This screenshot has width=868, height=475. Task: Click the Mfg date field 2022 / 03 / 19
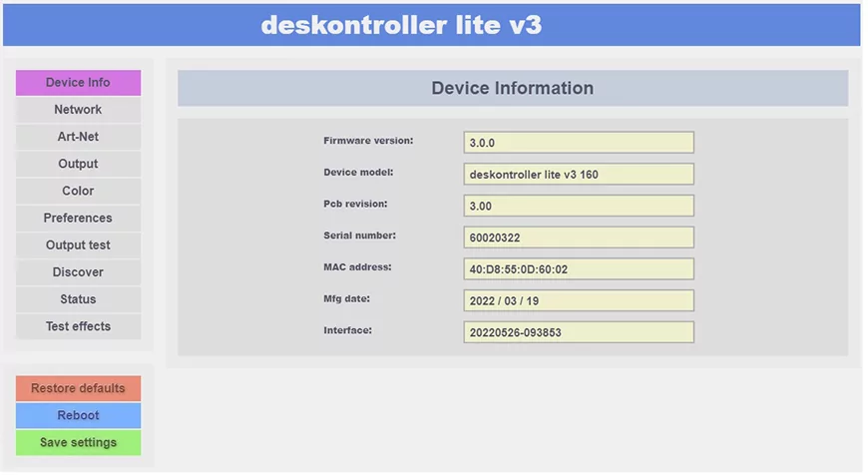click(579, 300)
